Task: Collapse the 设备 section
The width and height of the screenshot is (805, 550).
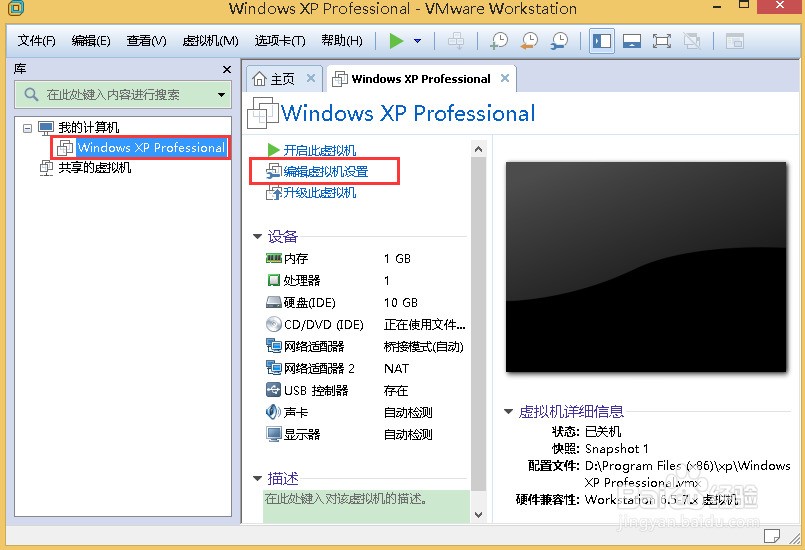Action: [x=257, y=237]
